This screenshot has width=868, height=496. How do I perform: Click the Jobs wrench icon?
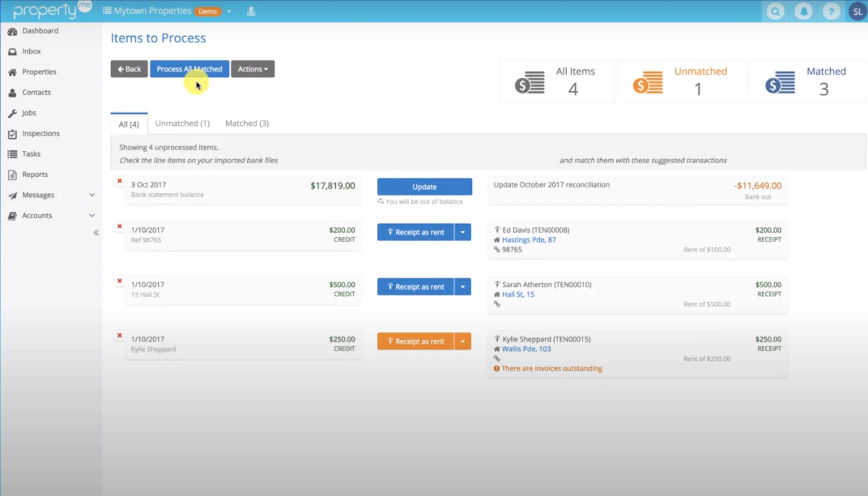pyautogui.click(x=12, y=113)
